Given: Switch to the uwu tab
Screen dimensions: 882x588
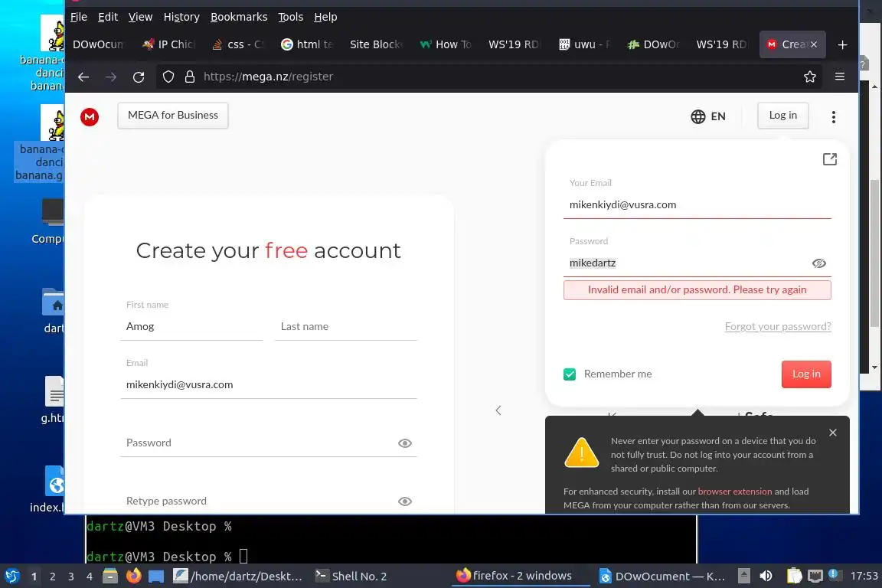Looking at the screenshot, I should pyautogui.click(x=584, y=44).
